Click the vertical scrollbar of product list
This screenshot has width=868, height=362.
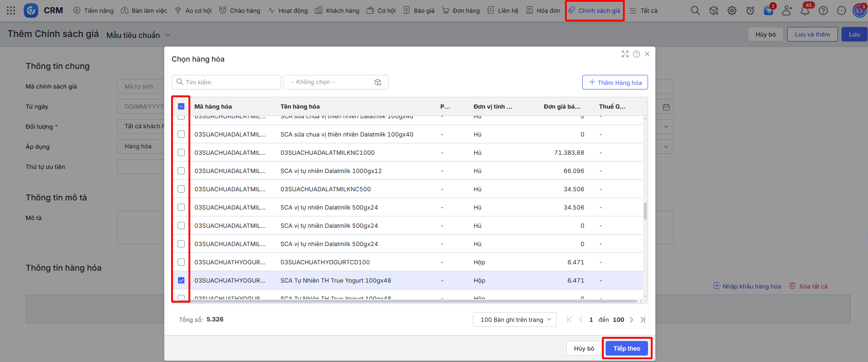coord(645,211)
